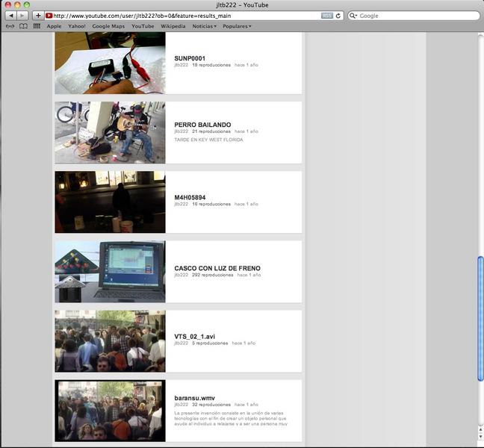Screen dimensions: 484x448
Task: Open the baransu.wmv crowd thumbnail
Action: tap(110, 411)
